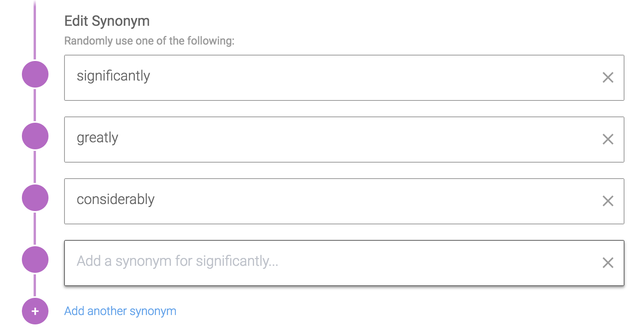This screenshot has height=333, width=644.
Task: Click connector line just above the plus circle
Action: point(35,285)
